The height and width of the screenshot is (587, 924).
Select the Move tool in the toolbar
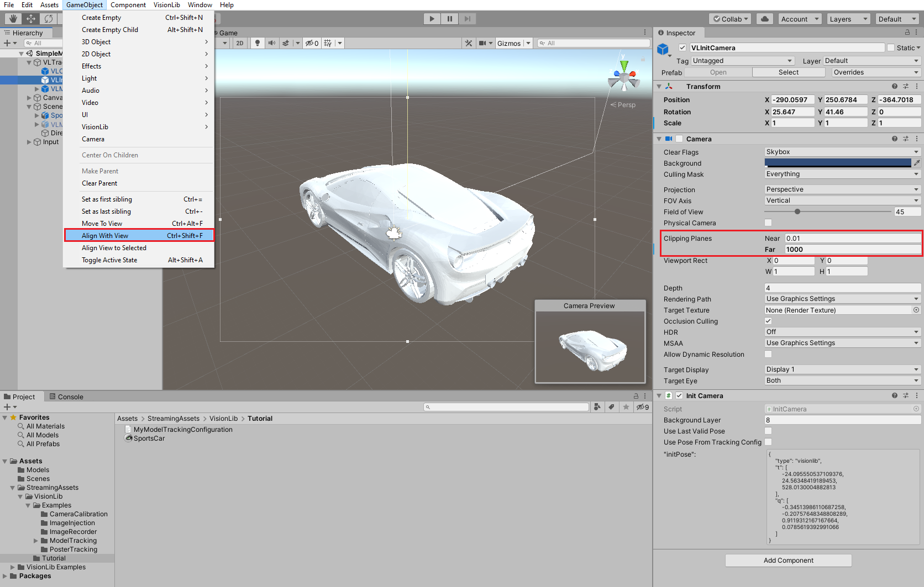click(x=30, y=18)
